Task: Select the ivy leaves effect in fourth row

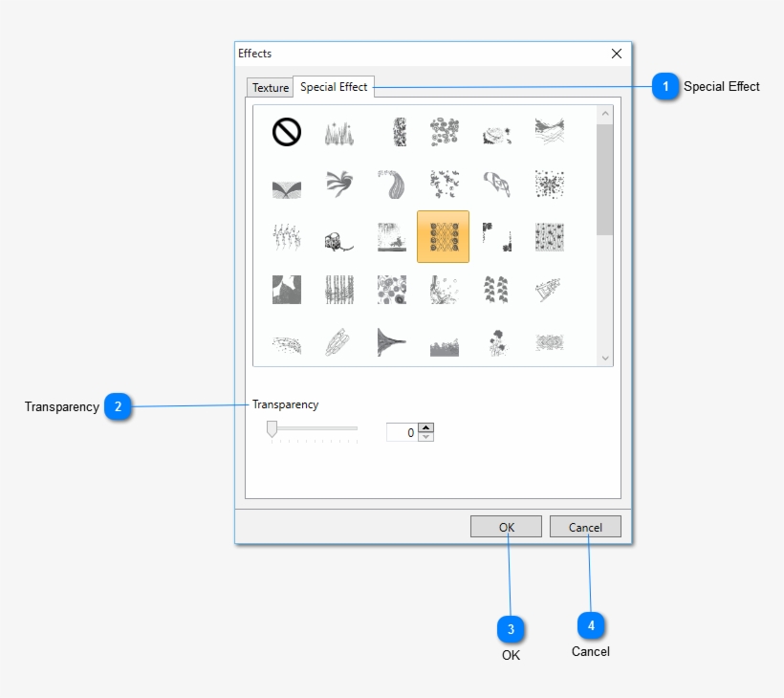Action: (495, 289)
